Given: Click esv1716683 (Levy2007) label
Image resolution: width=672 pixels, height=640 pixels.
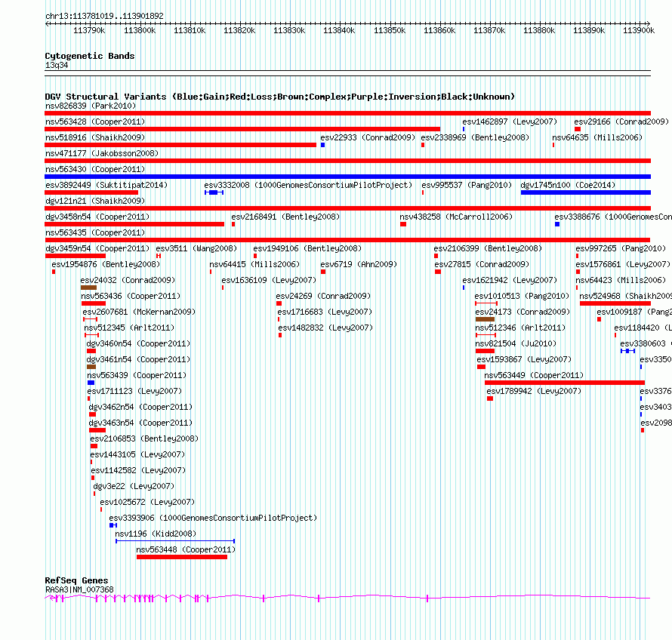Looking at the screenshot, I should coord(325,312).
